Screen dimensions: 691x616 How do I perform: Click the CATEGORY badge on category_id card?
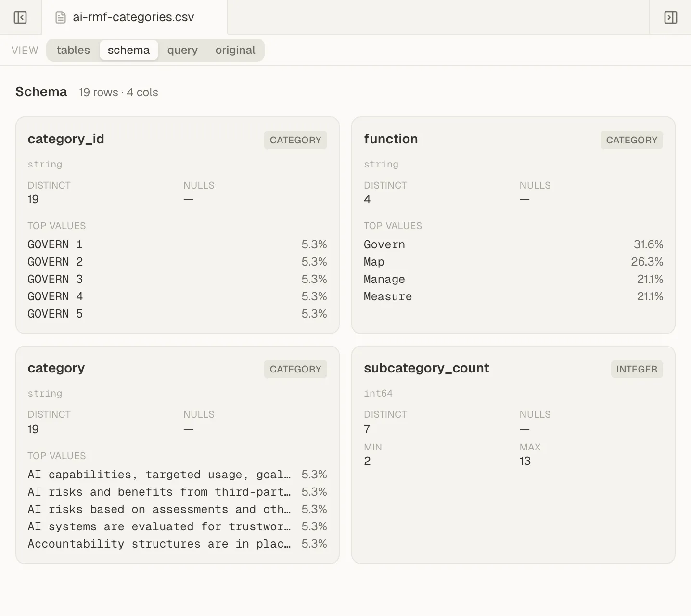(295, 140)
